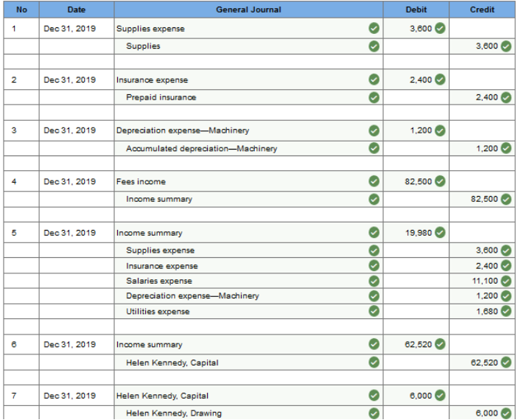The image size is (518, 420).
Task: Click checkmark next to 62,520 debit amount
Action: coord(440,345)
